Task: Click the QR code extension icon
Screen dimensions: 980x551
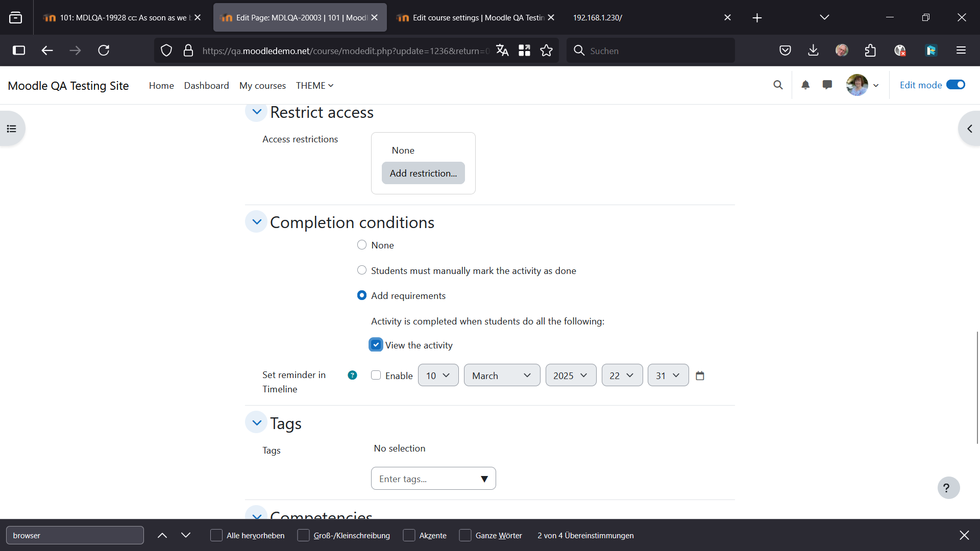Action: pyautogui.click(x=524, y=51)
